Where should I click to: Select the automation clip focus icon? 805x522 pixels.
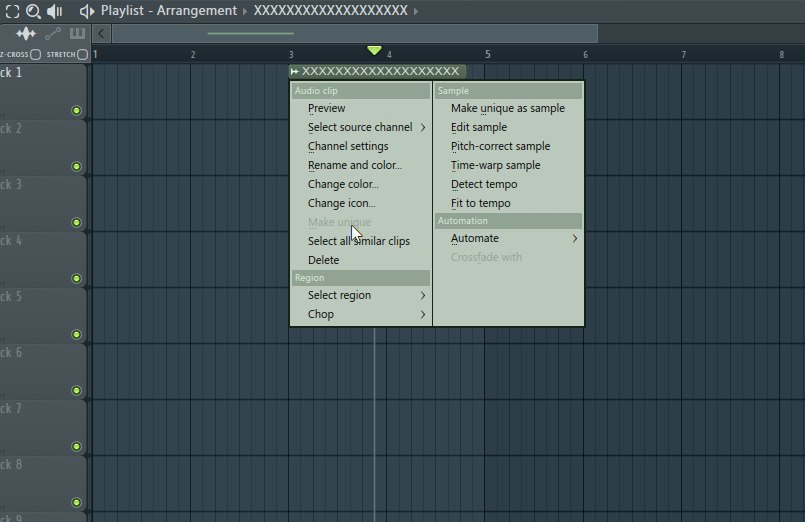(x=53, y=34)
